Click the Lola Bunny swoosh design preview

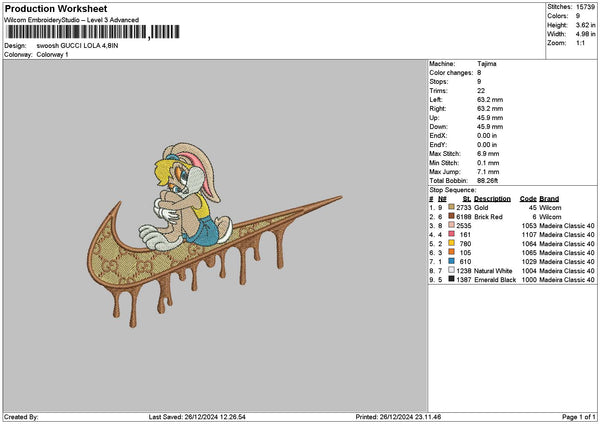214,235
